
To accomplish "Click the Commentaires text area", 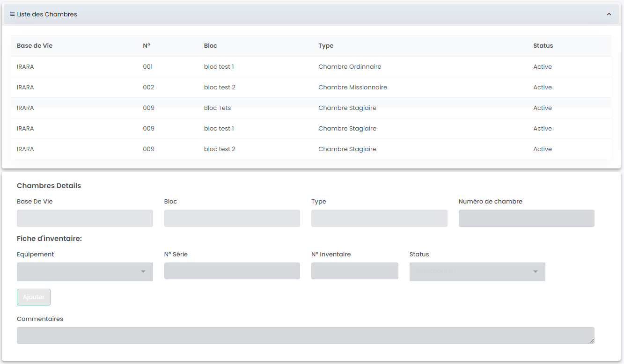I will coord(305,335).
